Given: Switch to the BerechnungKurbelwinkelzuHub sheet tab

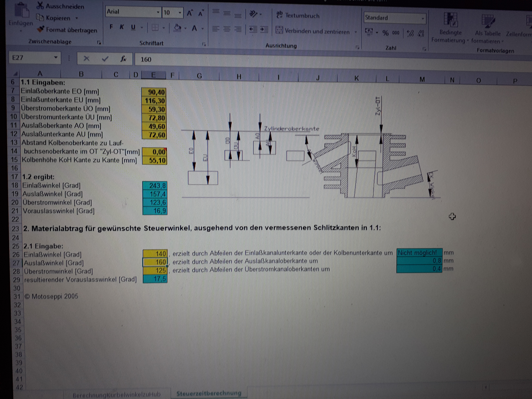Looking at the screenshot, I should [116, 395].
